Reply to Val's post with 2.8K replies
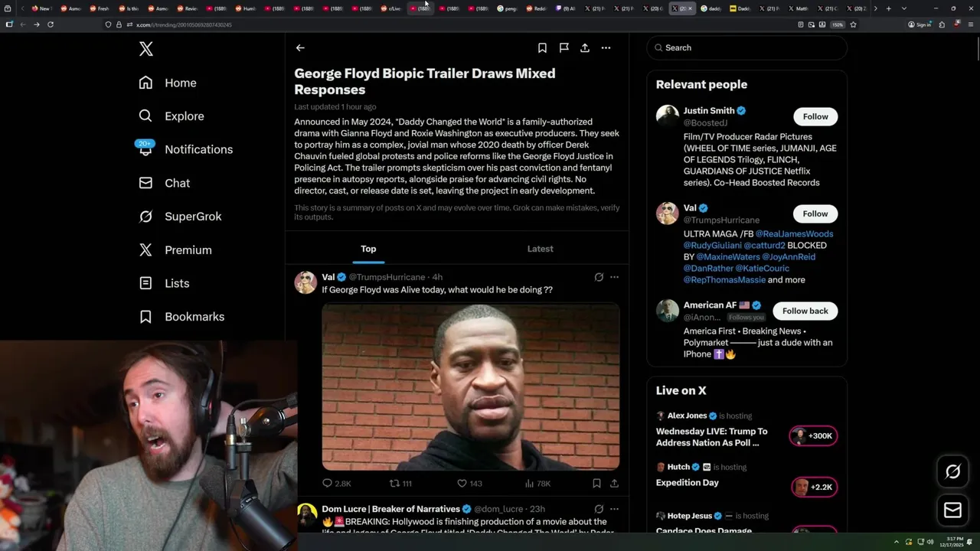This screenshot has height=551, width=980. (x=337, y=484)
